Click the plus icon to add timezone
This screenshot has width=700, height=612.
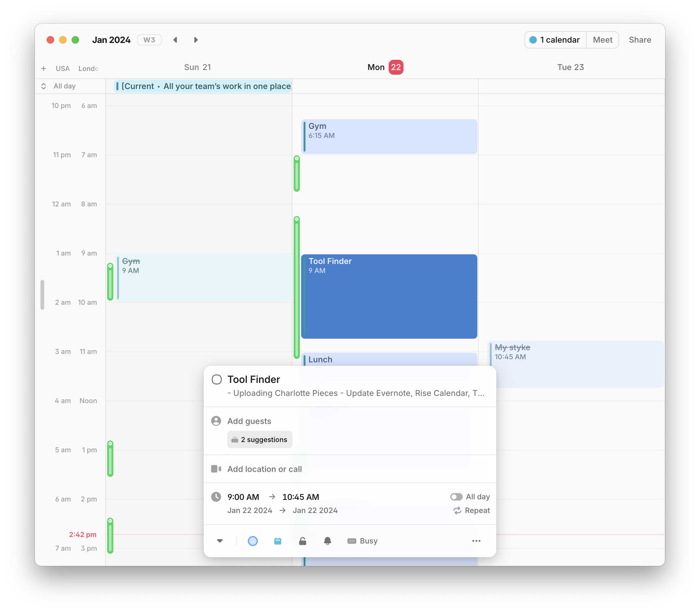(44, 69)
